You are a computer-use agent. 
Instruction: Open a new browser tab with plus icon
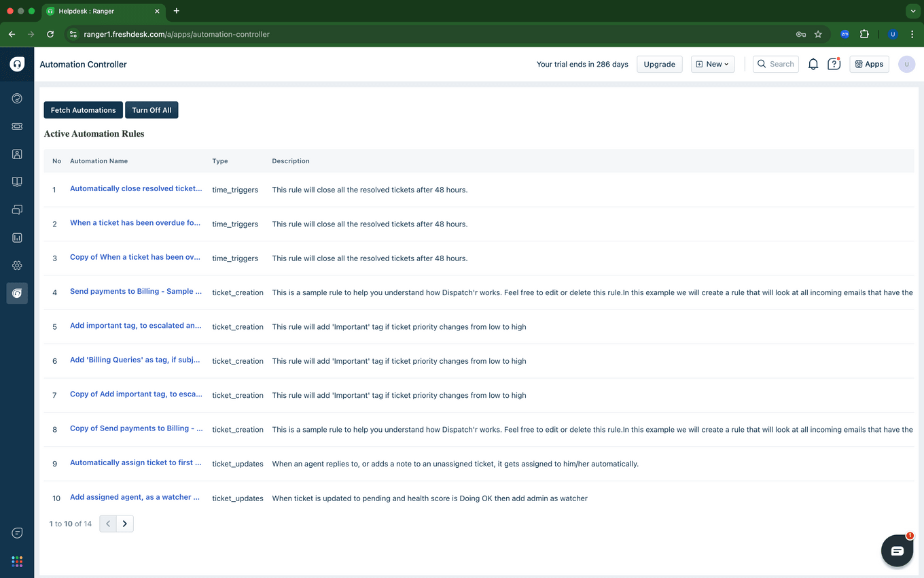coord(177,11)
